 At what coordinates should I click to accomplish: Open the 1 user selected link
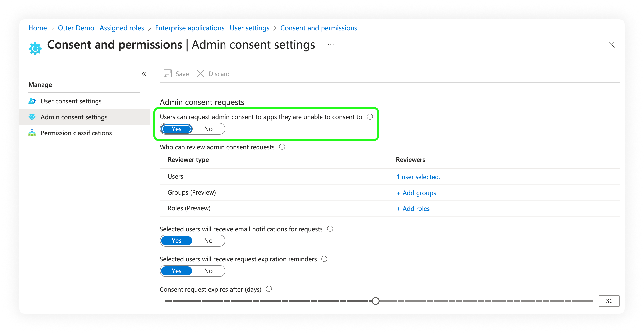click(x=418, y=176)
